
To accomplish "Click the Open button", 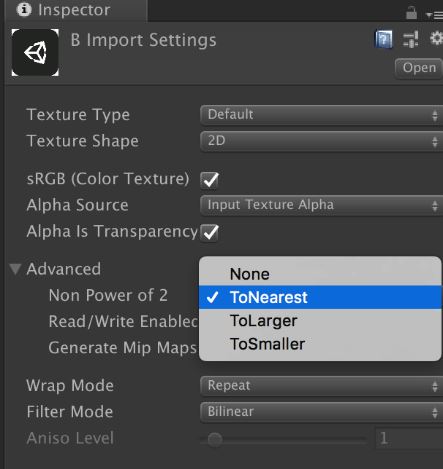I will [x=419, y=68].
